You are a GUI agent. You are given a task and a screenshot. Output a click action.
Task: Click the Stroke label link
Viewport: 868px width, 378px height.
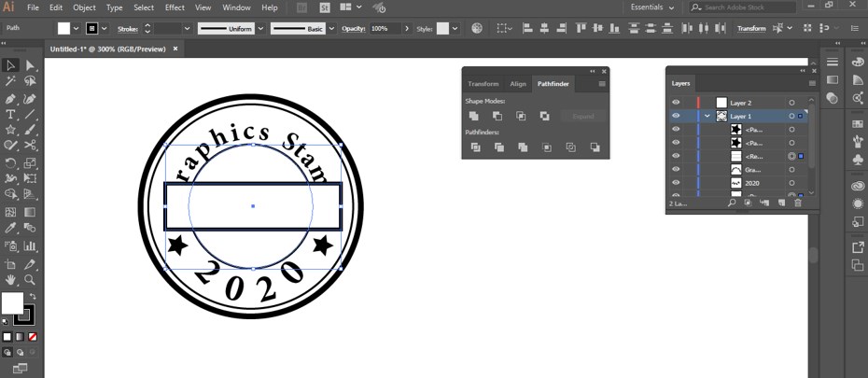128,29
